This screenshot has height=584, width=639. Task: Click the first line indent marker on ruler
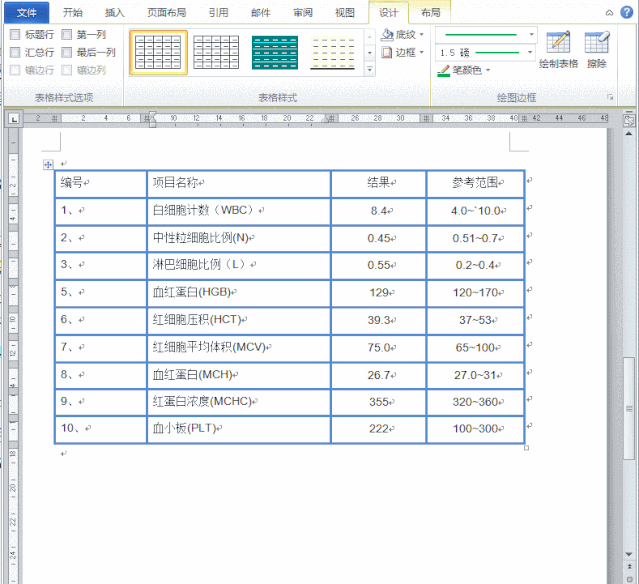point(152,114)
